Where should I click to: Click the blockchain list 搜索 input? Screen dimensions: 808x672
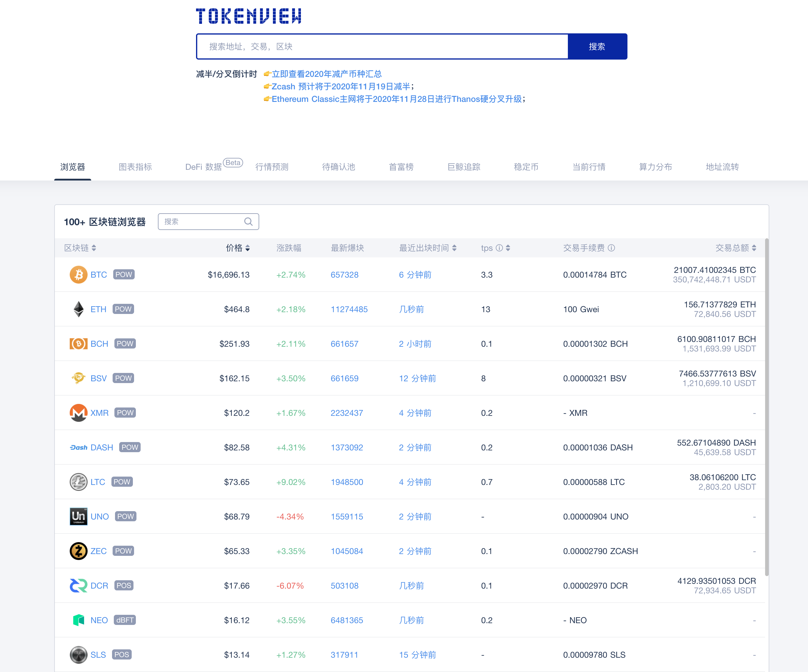pos(209,222)
